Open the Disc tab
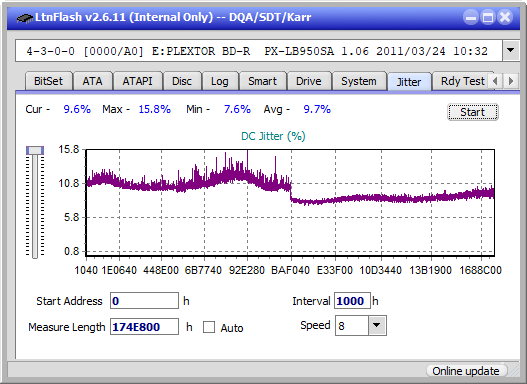 click(x=182, y=81)
